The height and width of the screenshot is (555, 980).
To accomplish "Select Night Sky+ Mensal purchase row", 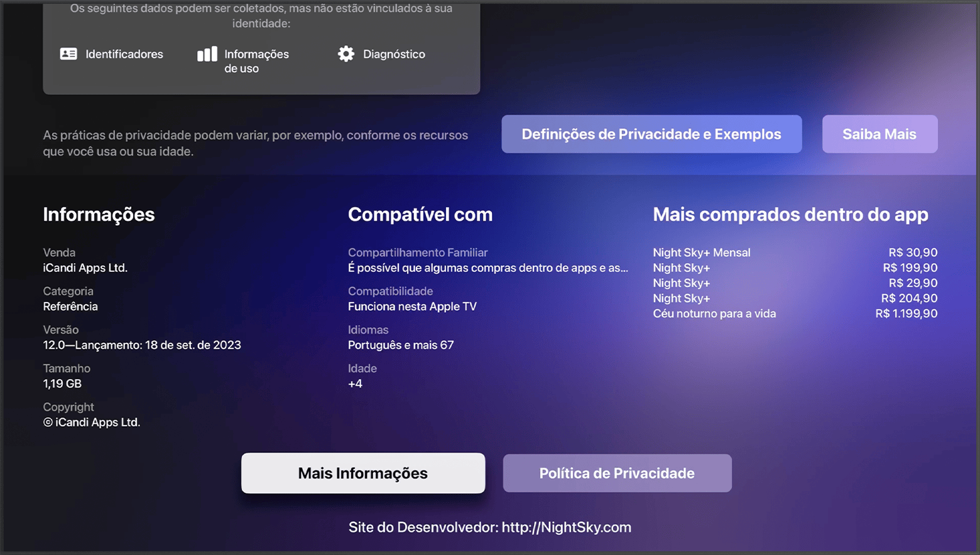I will [795, 252].
